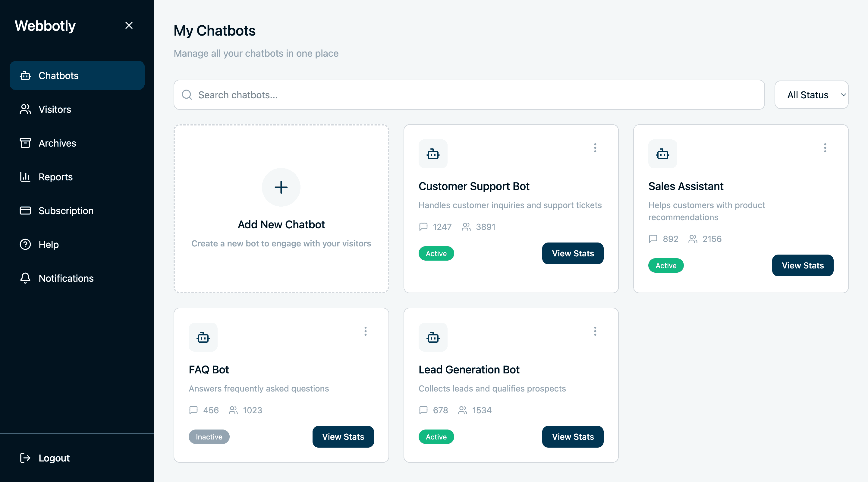868x482 pixels.
Task: Click the robot icon on Customer Support Bot card
Action: tap(433, 154)
